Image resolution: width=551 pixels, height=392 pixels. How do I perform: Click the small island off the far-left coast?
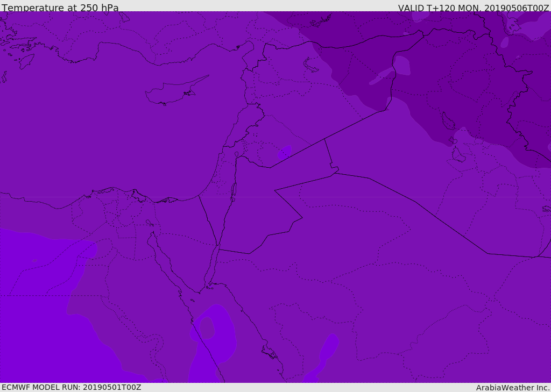pos(26,61)
